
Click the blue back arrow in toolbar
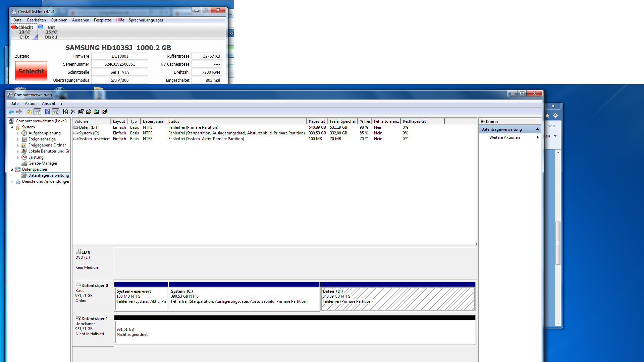11,112
